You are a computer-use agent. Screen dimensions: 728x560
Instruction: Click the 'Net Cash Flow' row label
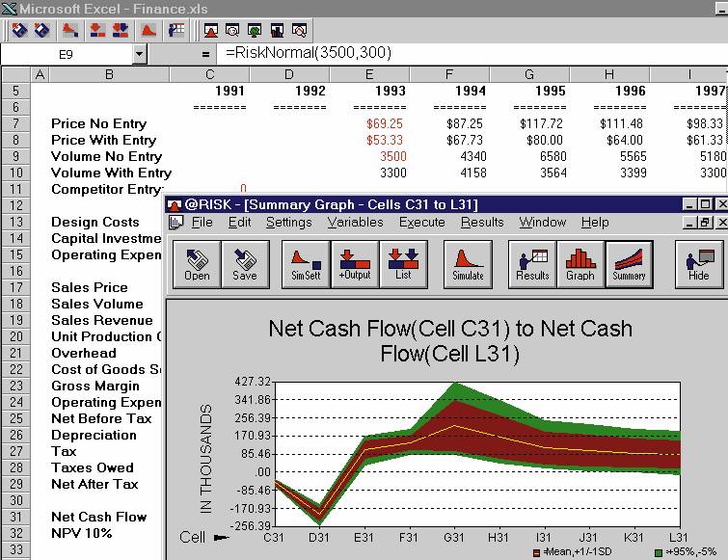(99, 517)
